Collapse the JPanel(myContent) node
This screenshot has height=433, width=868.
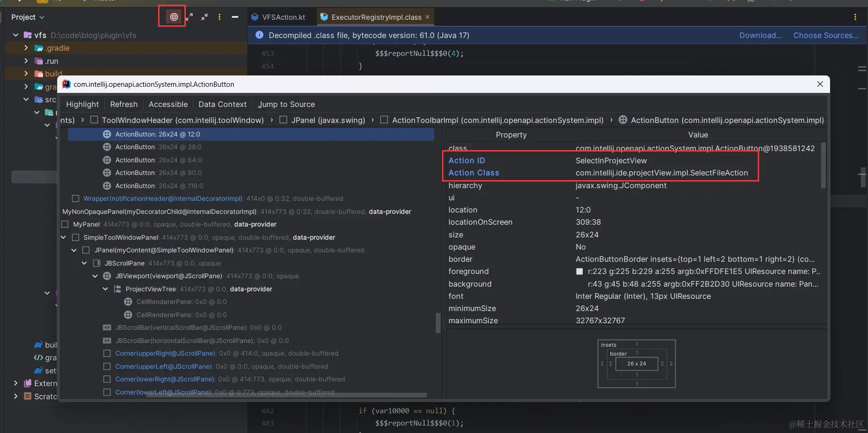coord(74,250)
